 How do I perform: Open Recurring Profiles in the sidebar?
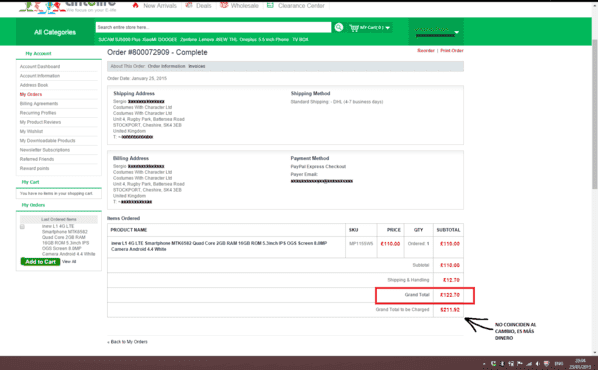coord(38,113)
